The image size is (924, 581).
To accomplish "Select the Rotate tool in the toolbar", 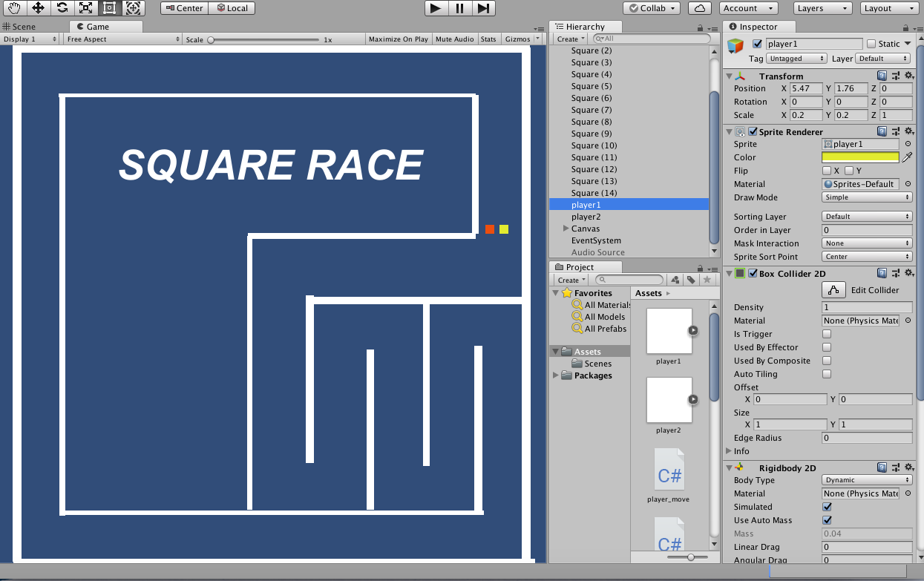I will click(x=62, y=8).
